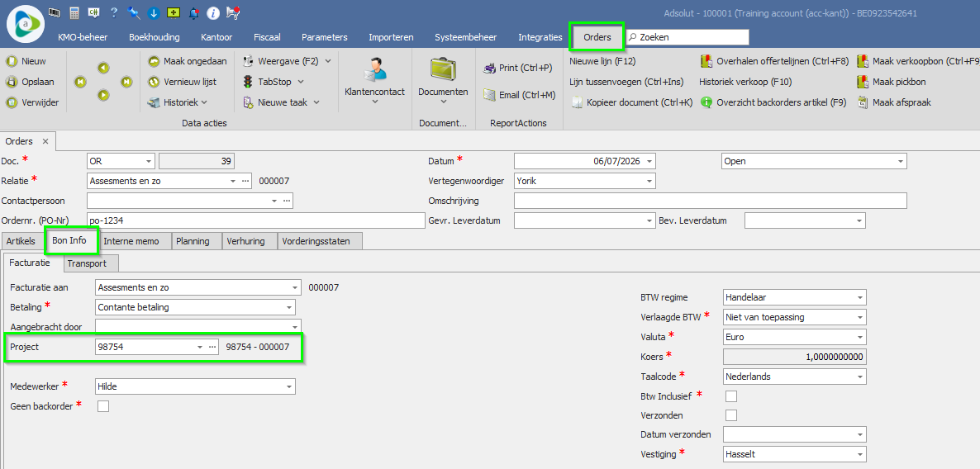Click Verwijder to delete the order
The height and width of the screenshot is (469, 980).
click(x=32, y=102)
